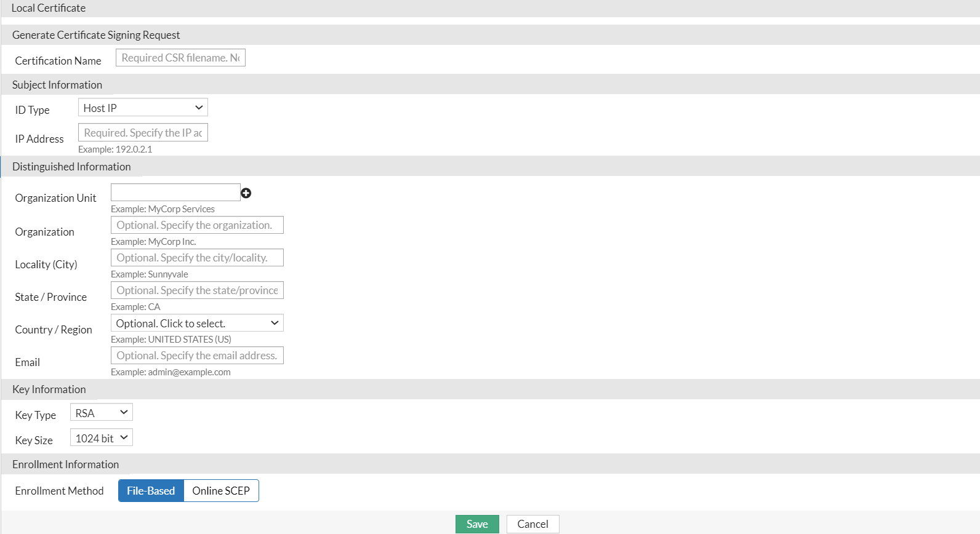This screenshot has height=534, width=980.
Task: Open the ID Type dropdown
Action: point(143,108)
